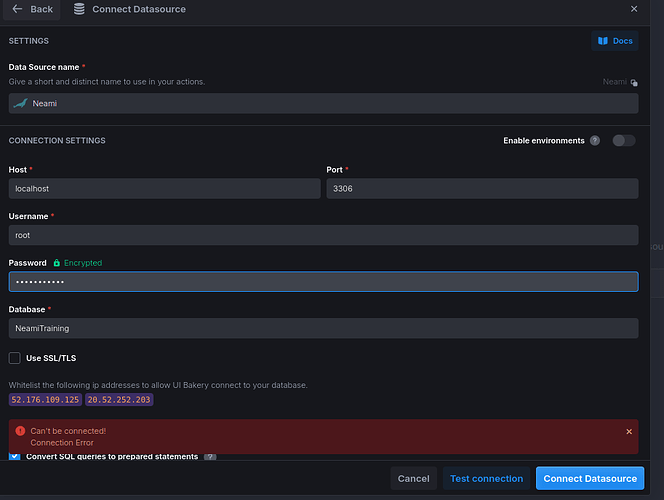Click the Host input field

point(165,188)
